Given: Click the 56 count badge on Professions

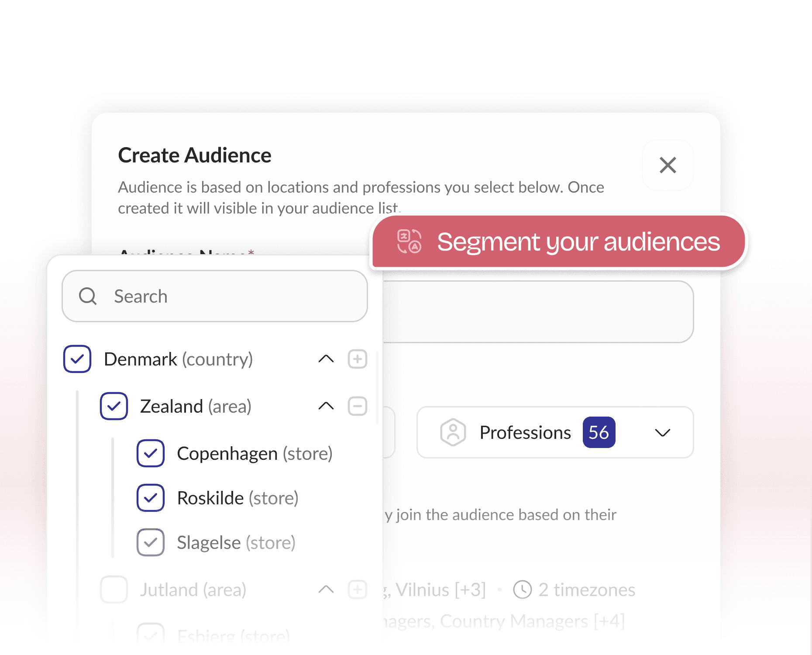Looking at the screenshot, I should tap(599, 432).
